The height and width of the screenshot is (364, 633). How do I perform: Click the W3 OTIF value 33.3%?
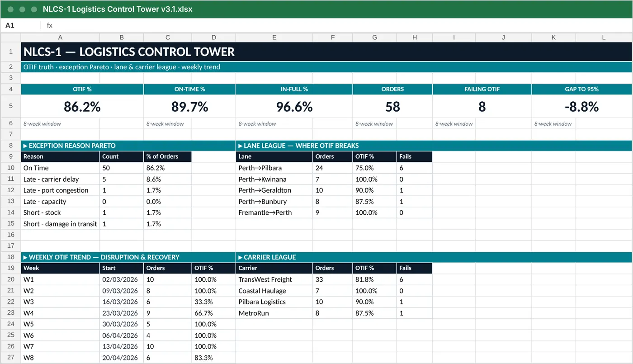(x=213, y=302)
